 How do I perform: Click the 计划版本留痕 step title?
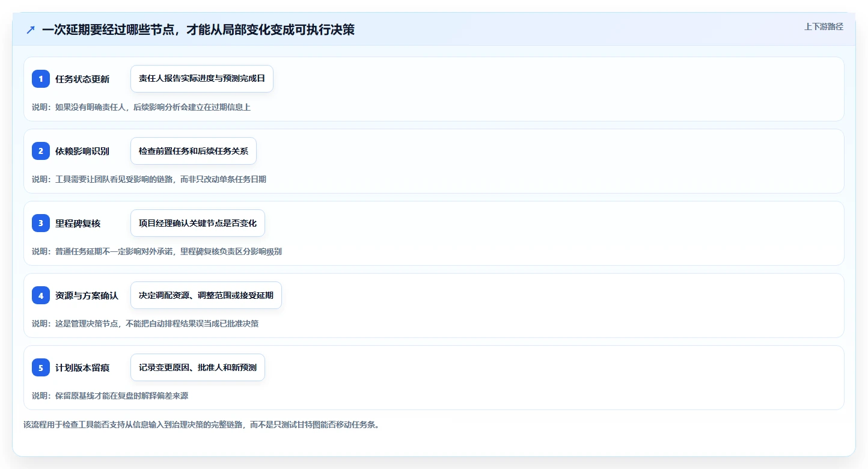82,368
